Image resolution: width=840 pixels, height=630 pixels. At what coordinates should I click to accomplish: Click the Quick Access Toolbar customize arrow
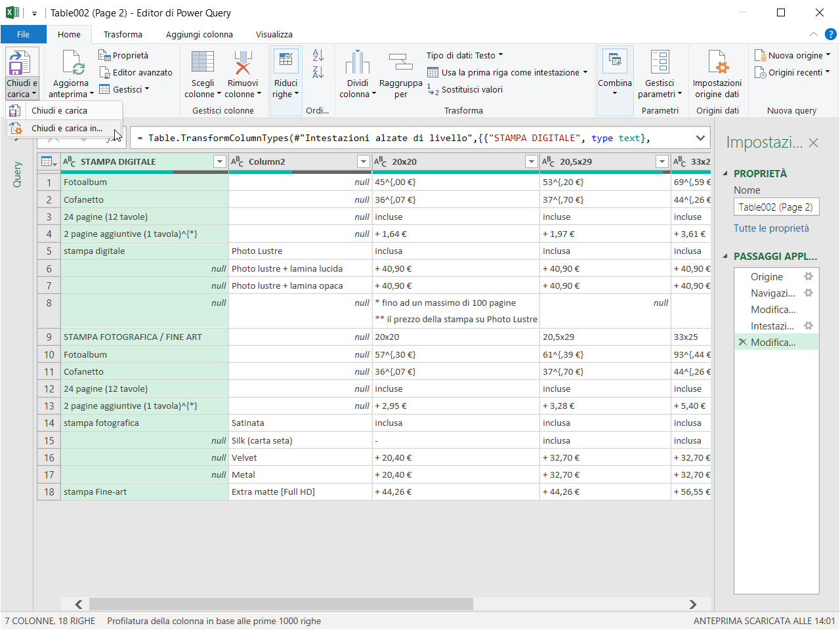[34, 13]
